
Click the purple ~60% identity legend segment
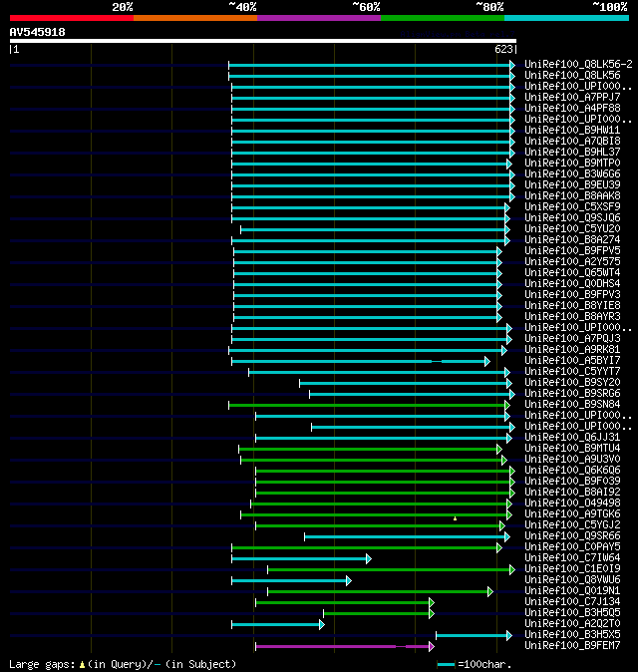319,18
